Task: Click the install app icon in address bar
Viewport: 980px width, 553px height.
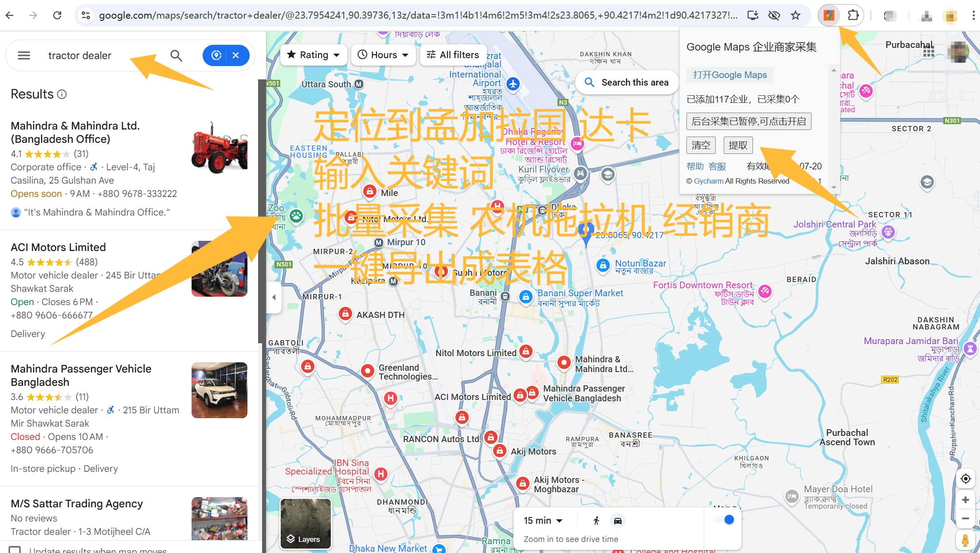Action: point(753,16)
